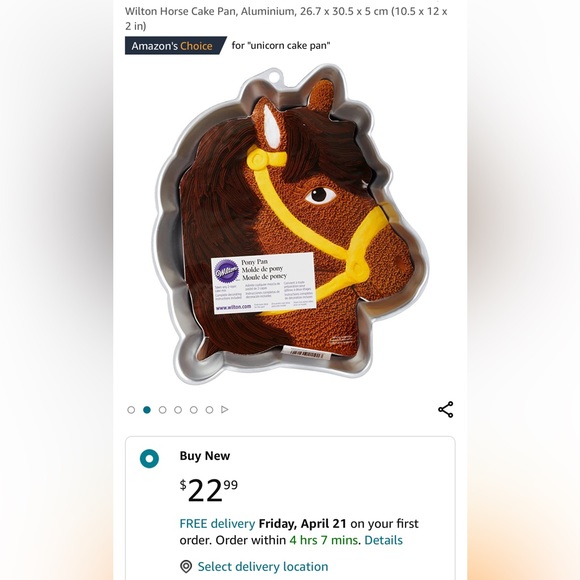
Task: Click the Buy New label
Action: pos(205,456)
